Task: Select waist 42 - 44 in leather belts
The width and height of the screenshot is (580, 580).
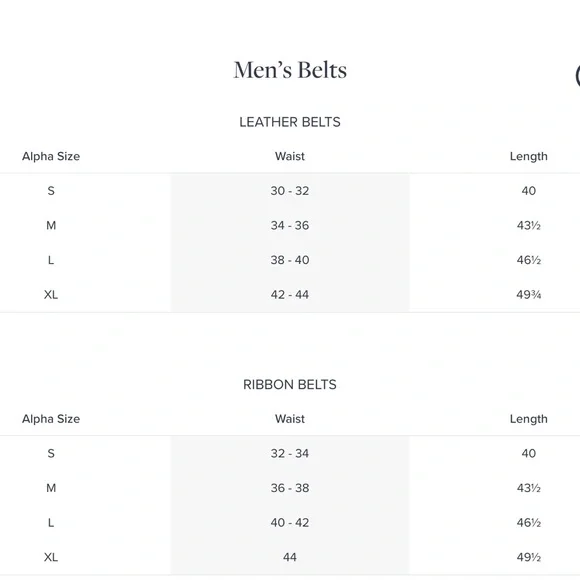Action: [290, 295]
